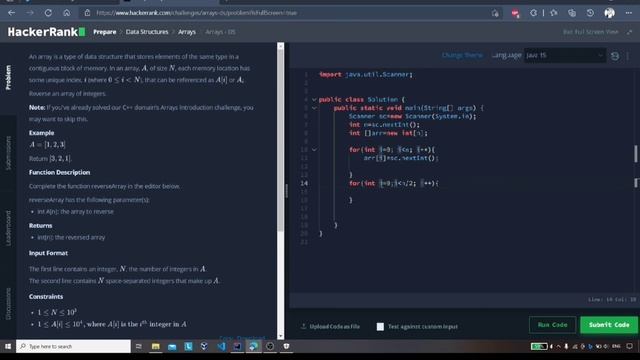This screenshot has height=360, width=640.
Task: Open the Windows Start button
Action: pyautogui.click(x=8, y=347)
